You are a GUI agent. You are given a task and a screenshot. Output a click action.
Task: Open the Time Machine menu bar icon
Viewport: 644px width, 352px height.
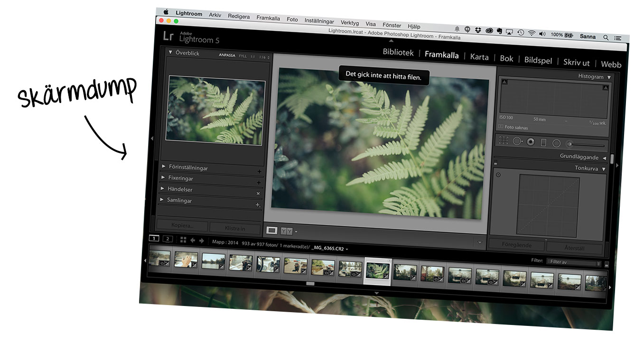[521, 32]
